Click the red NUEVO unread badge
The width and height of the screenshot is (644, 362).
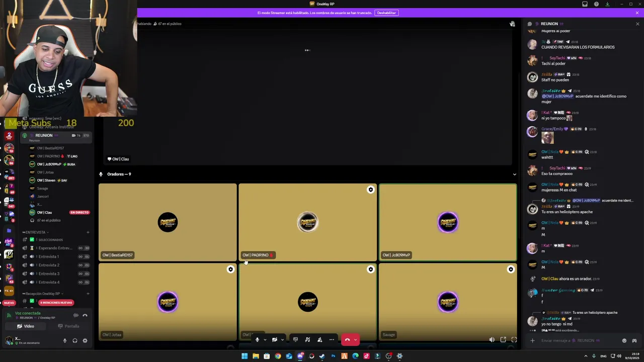pyautogui.click(x=9, y=303)
